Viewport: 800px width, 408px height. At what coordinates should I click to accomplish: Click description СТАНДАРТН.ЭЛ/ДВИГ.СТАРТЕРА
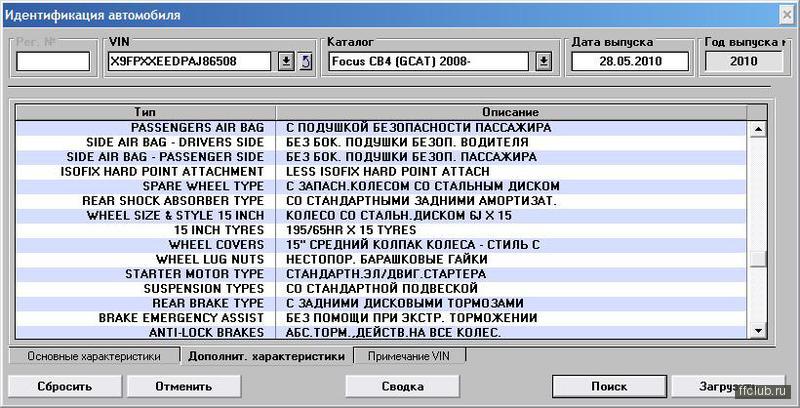pos(386,274)
